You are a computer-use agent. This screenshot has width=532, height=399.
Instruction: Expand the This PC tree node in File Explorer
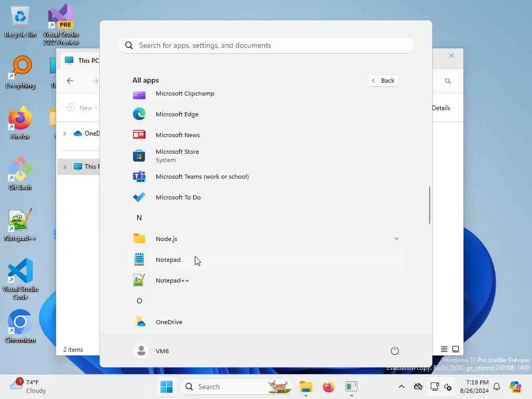point(64,167)
